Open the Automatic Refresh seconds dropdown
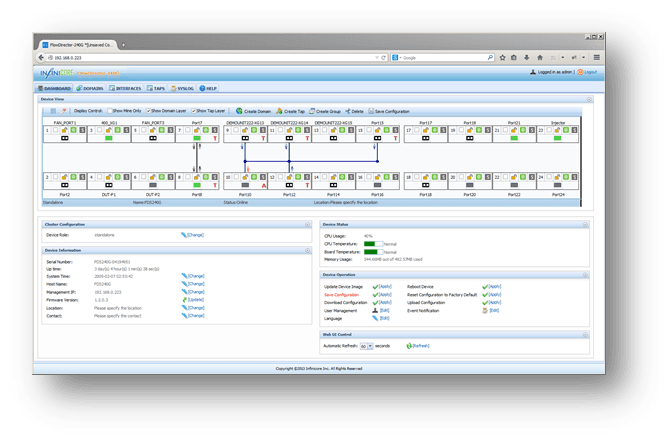 (368, 345)
